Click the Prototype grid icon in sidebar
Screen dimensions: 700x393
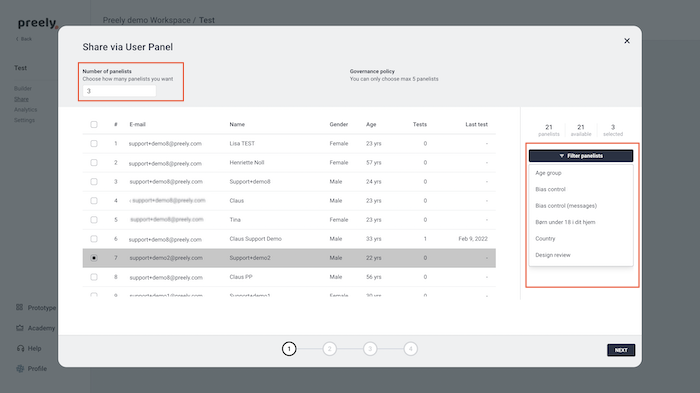pyautogui.click(x=20, y=307)
